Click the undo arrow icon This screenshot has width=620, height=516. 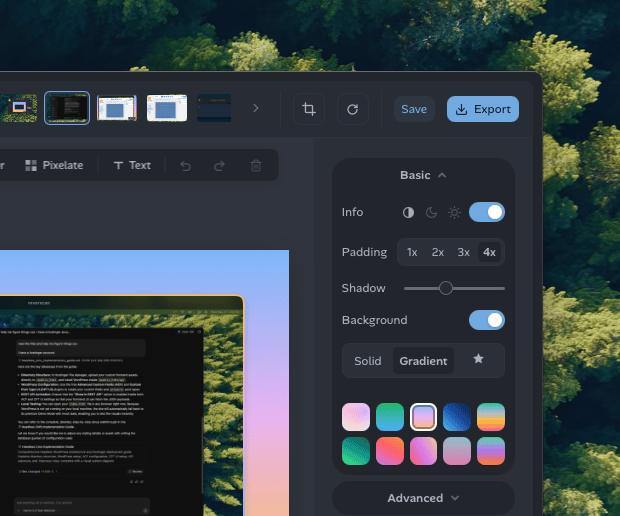click(186, 166)
